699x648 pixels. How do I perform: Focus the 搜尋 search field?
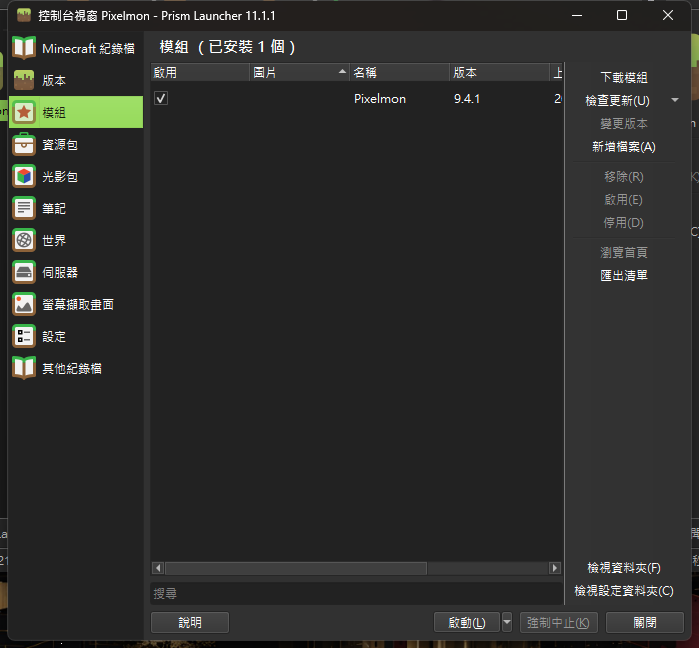click(357, 594)
